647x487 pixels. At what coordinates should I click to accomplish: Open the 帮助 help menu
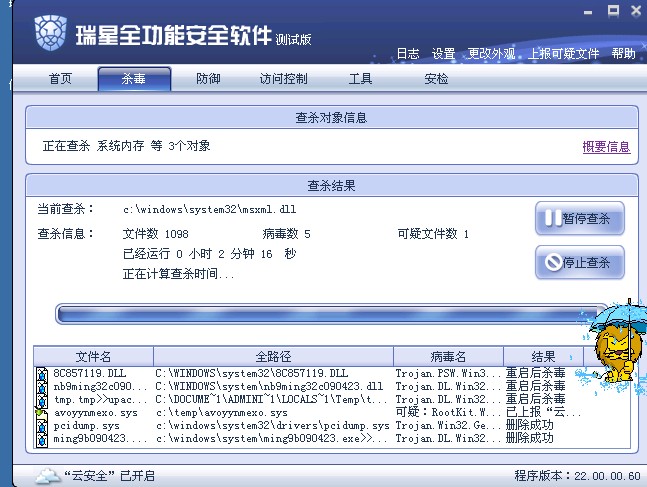point(623,54)
